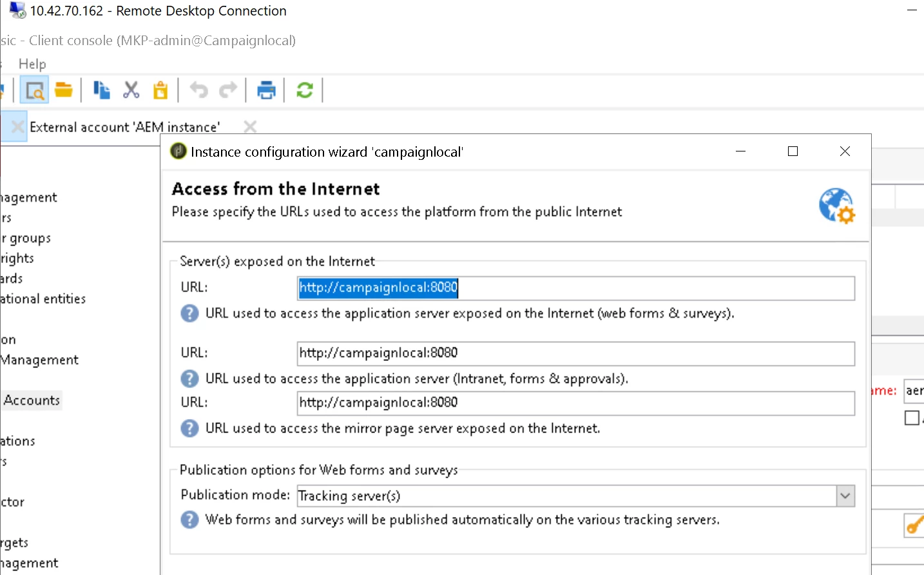Click the globe gear wizard icon
This screenshot has width=924, height=575.
[837, 206]
